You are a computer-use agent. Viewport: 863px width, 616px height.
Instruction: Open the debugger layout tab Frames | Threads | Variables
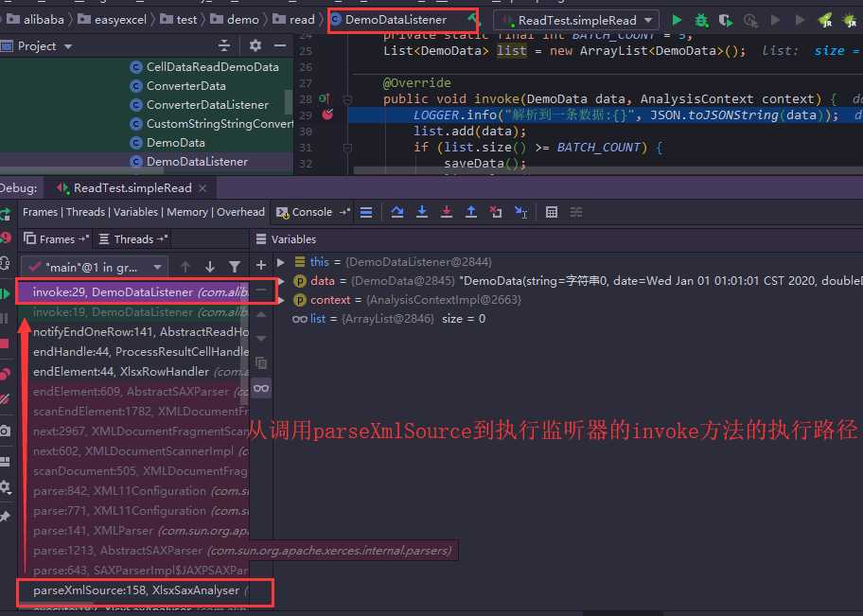pos(144,213)
